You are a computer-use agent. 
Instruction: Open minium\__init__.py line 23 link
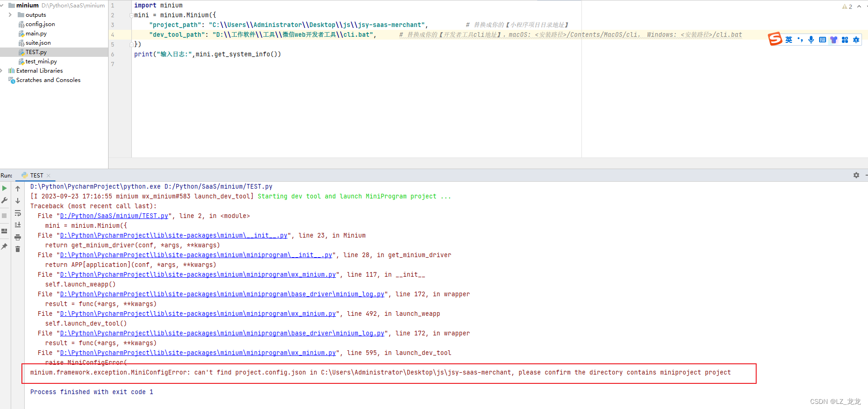[x=174, y=236]
